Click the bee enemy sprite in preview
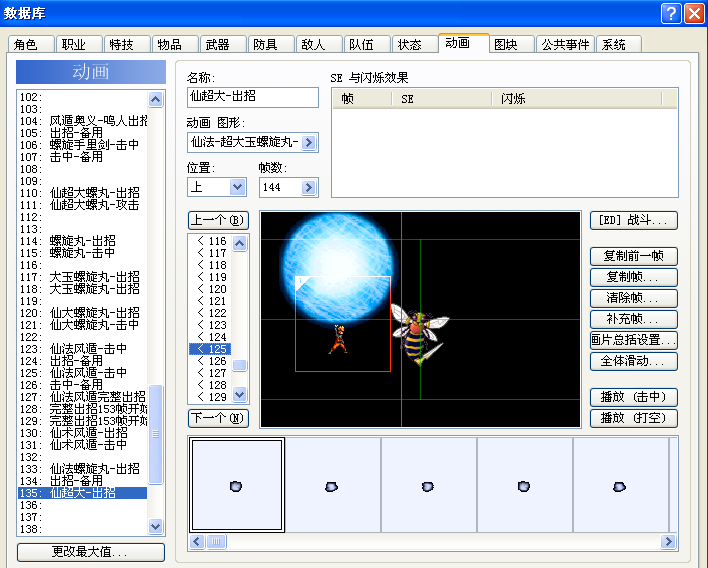Screen dimensions: 708x568 tap(419, 334)
